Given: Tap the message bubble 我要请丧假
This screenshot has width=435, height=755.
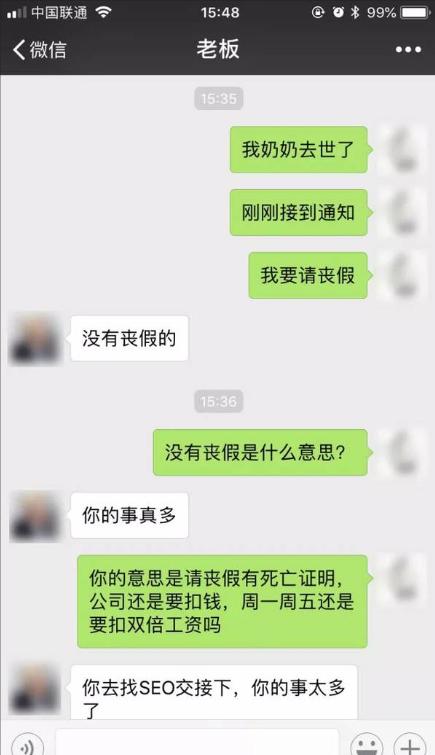Looking at the screenshot, I should pyautogui.click(x=309, y=275).
